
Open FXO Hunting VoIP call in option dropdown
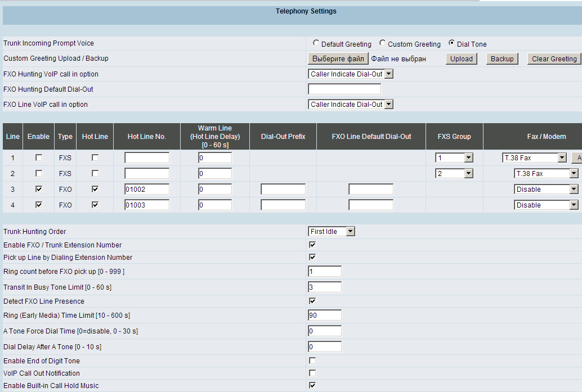click(x=351, y=74)
